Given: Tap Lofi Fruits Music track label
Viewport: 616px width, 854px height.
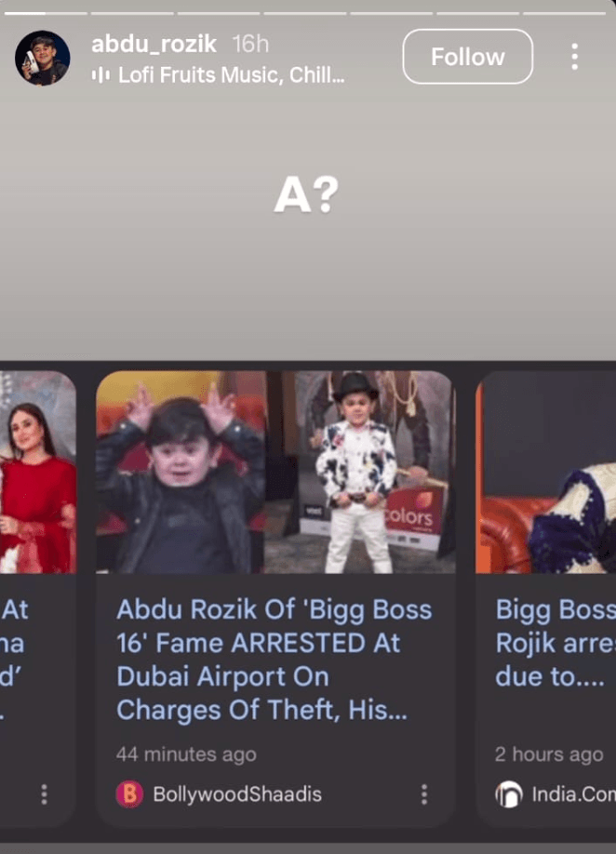Looking at the screenshot, I should click(x=232, y=75).
